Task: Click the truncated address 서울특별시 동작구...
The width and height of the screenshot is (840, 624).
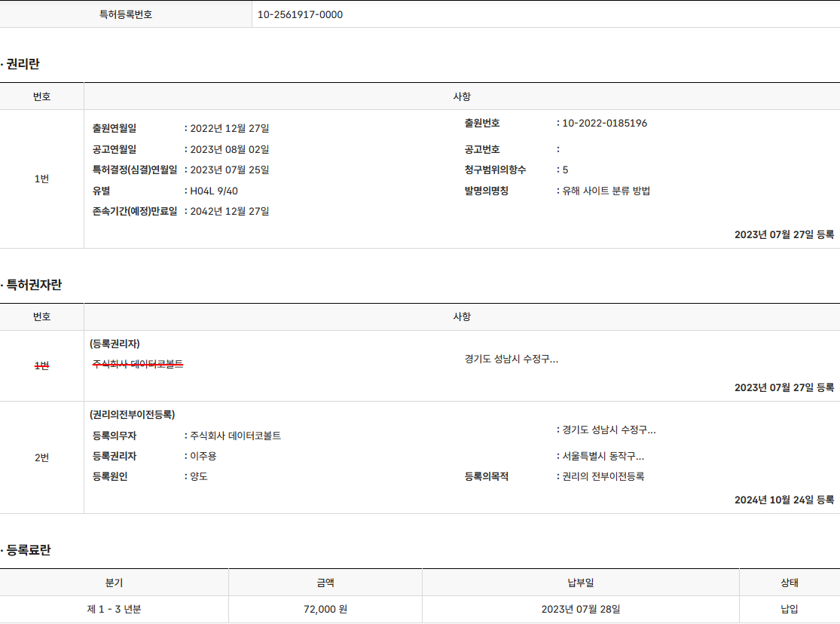Action: [x=603, y=456]
